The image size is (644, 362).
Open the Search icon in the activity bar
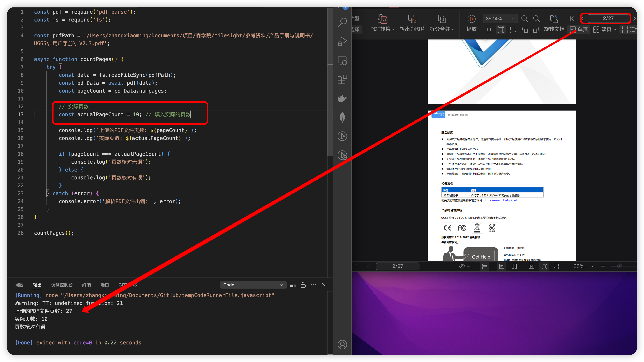[x=342, y=22]
